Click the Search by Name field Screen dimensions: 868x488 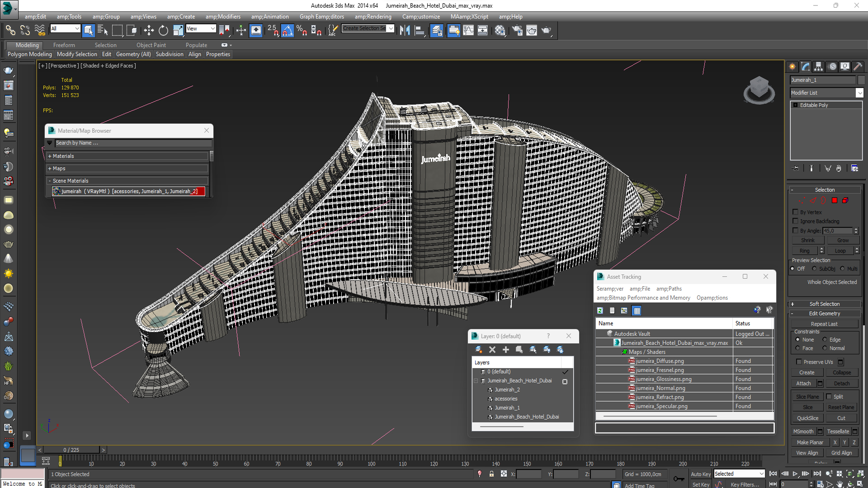[x=133, y=143]
